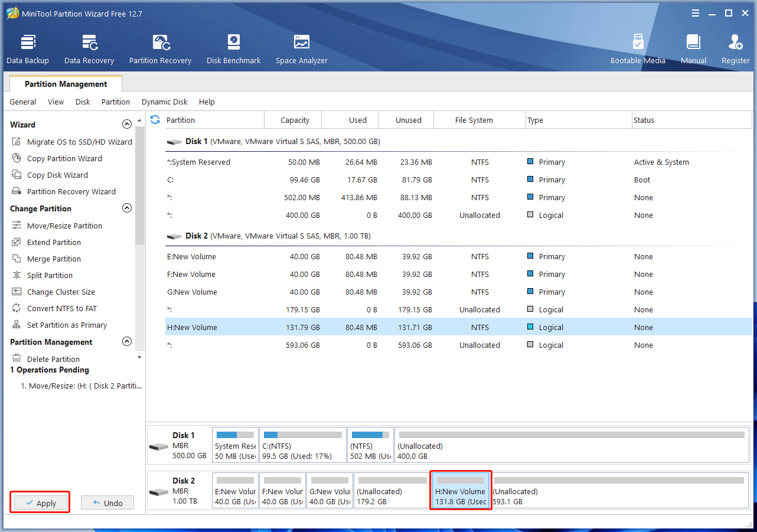Image resolution: width=757 pixels, height=532 pixels.
Task: Select the H:New Volume partition row
Action: coord(459,327)
